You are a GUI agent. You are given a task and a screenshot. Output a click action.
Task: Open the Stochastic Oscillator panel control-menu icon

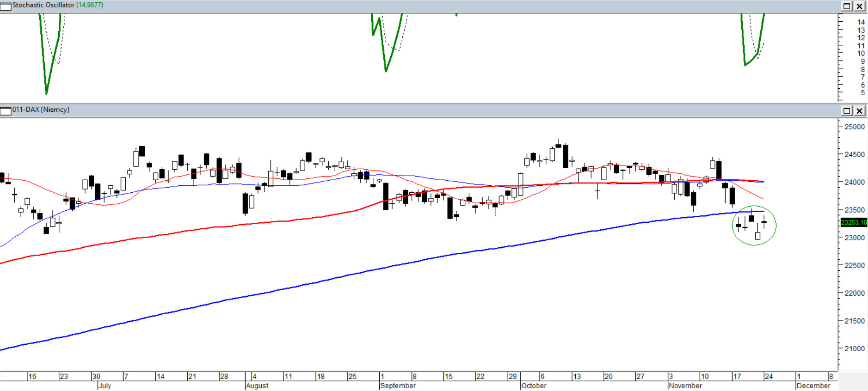tap(6, 6)
